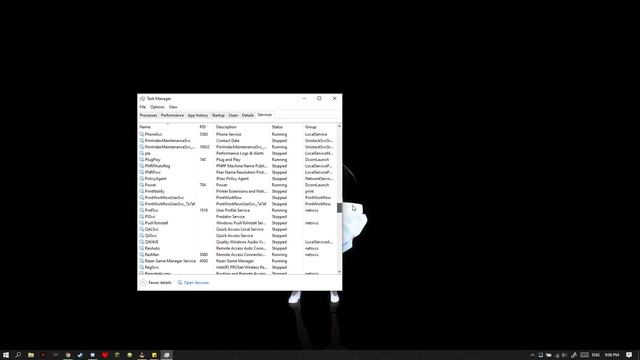
Task: Select the pla service row
Action: point(238,153)
